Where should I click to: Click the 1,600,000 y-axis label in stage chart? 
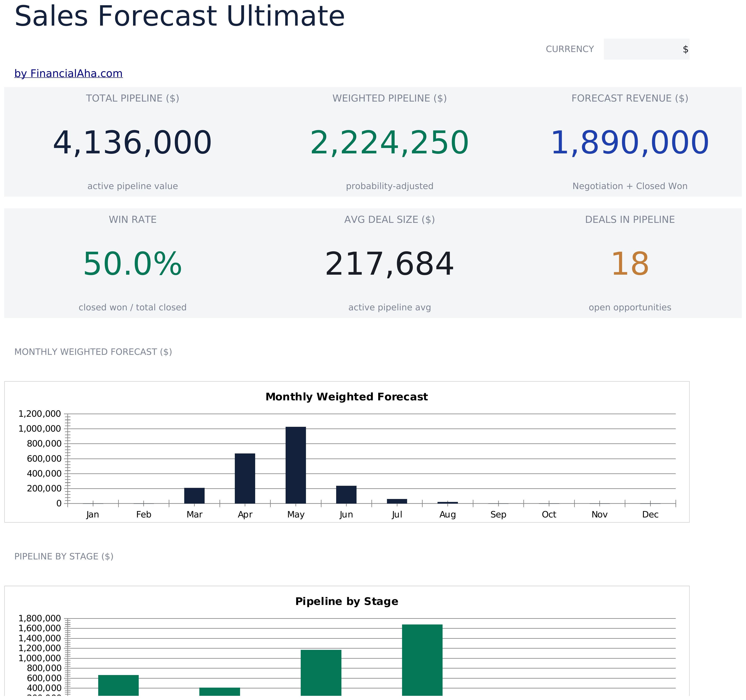(40, 629)
